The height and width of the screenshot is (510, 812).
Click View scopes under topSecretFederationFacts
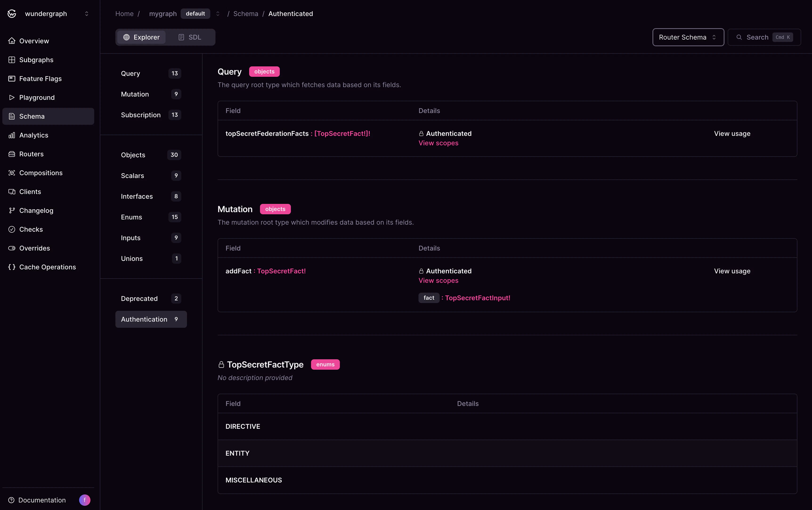[438, 143]
